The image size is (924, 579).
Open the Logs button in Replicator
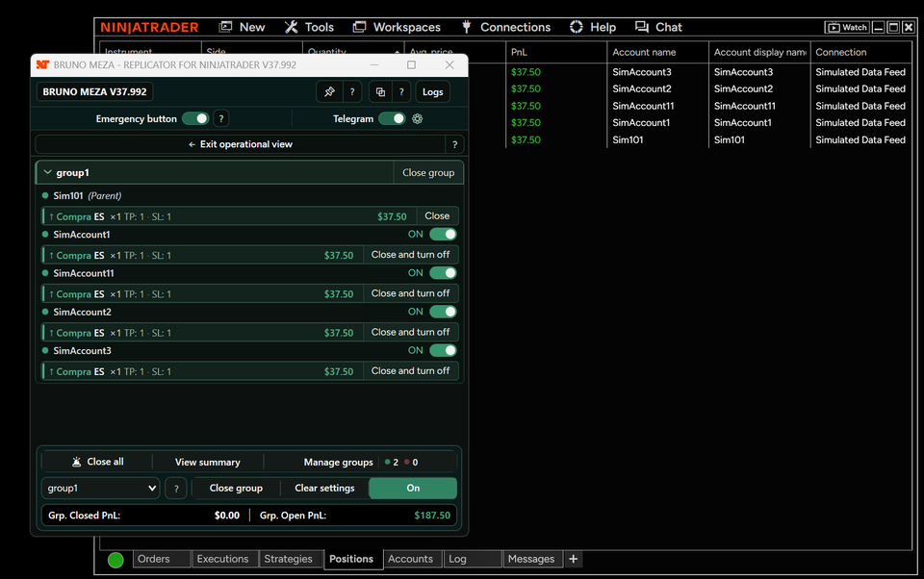[x=432, y=92]
